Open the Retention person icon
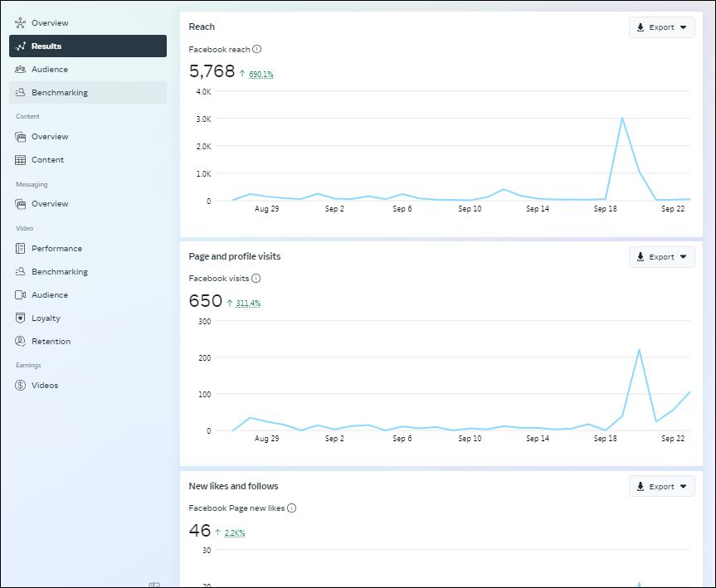The image size is (716, 588). coord(20,341)
